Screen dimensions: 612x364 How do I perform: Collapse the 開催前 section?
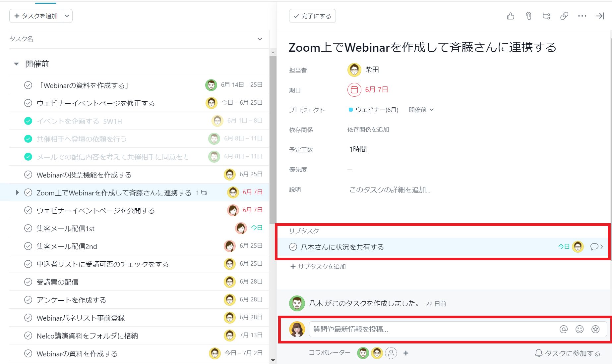point(16,64)
